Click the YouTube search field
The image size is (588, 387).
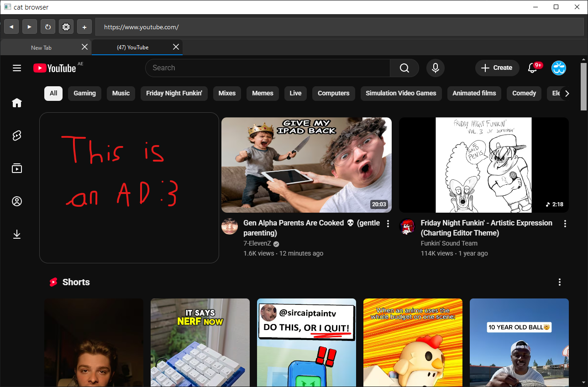(268, 68)
